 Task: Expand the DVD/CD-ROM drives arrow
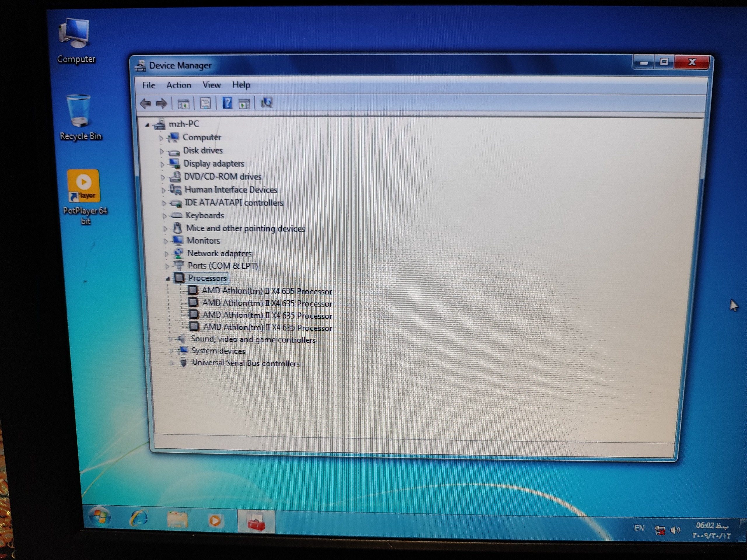click(163, 178)
